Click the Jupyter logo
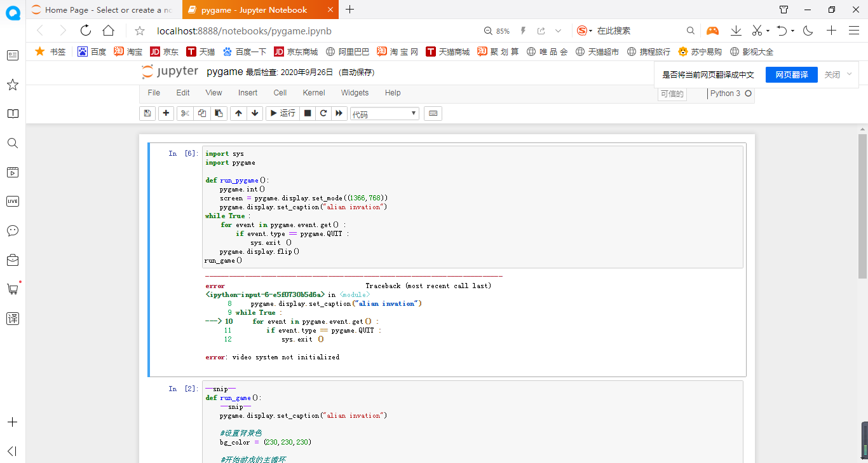This screenshot has width=868, height=463. tap(170, 71)
